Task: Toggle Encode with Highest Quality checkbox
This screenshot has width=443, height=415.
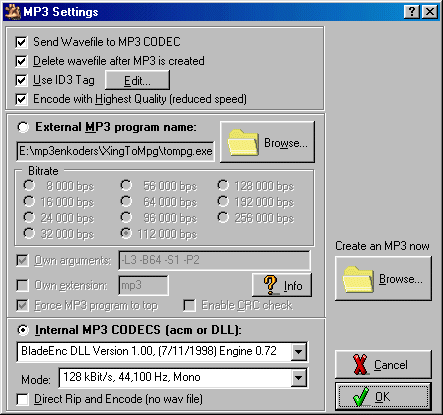Action: (21, 99)
